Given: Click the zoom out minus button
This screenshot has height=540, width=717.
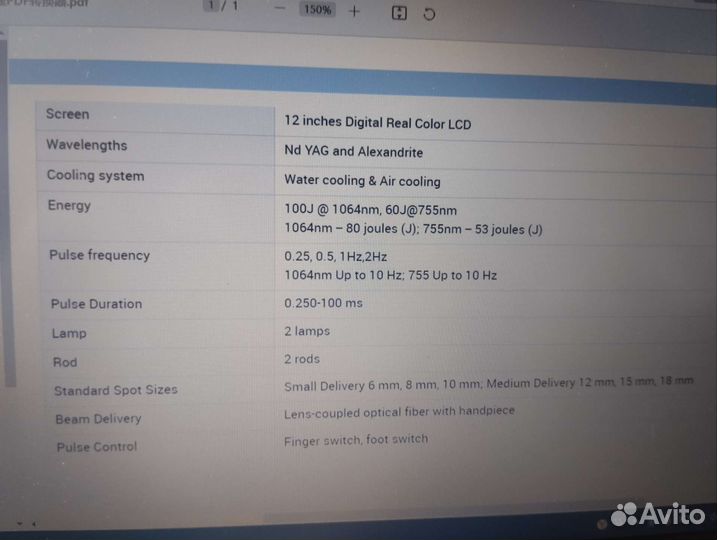Looking at the screenshot, I should [279, 10].
